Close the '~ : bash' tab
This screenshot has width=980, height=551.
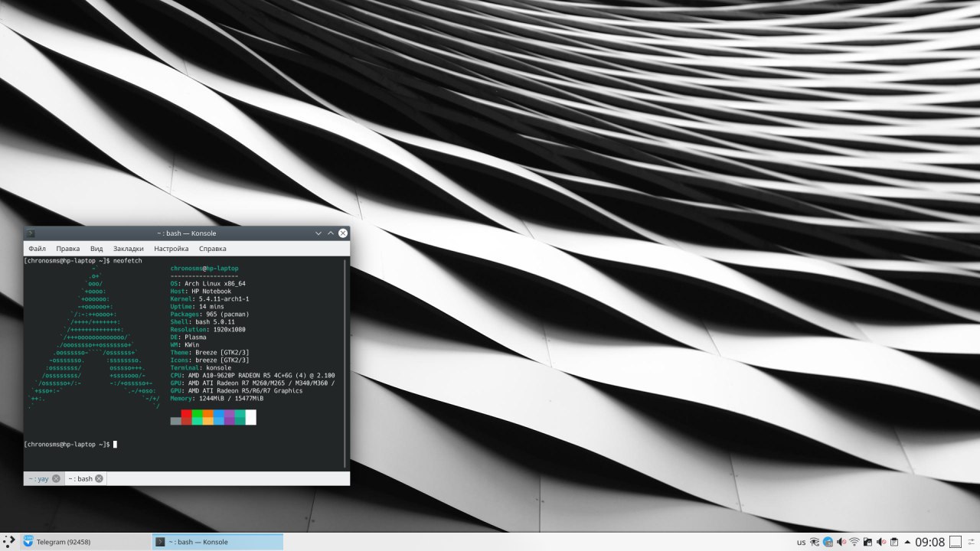(x=99, y=478)
